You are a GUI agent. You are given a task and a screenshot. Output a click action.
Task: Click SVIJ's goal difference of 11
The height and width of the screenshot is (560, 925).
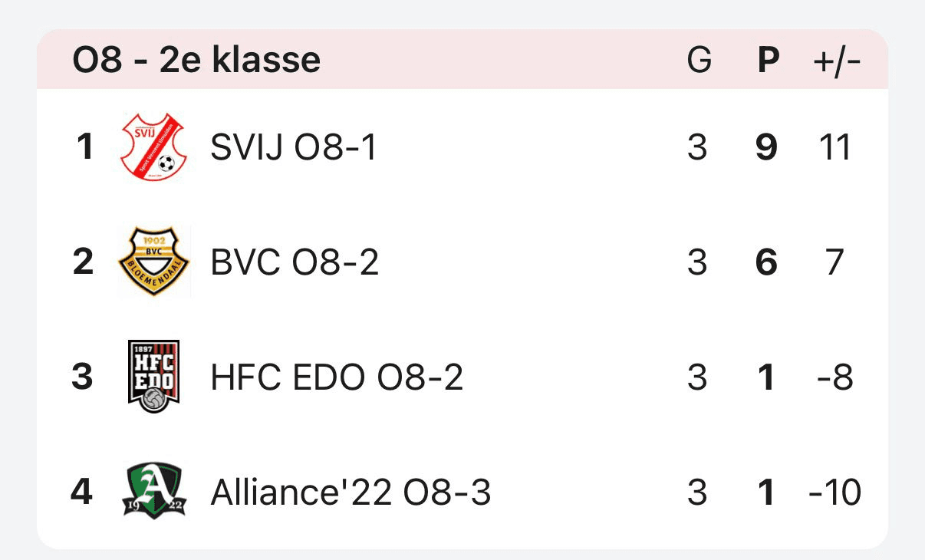(x=835, y=147)
